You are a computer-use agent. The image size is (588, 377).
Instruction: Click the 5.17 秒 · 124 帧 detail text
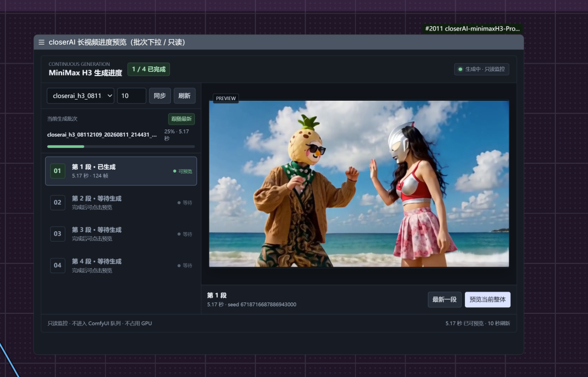coord(90,176)
